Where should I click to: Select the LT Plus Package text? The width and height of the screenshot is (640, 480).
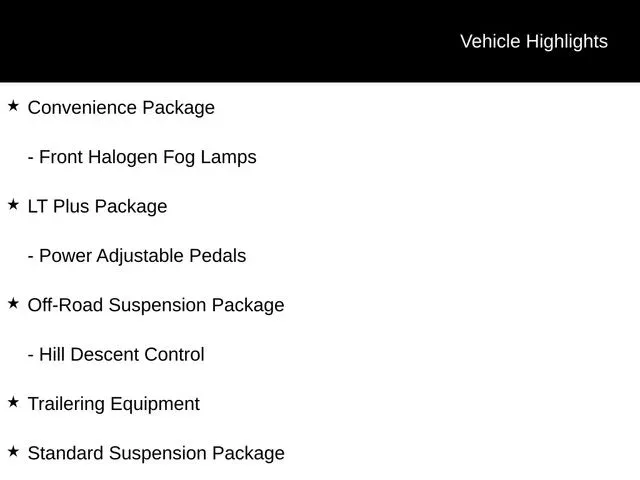(98, 207)
